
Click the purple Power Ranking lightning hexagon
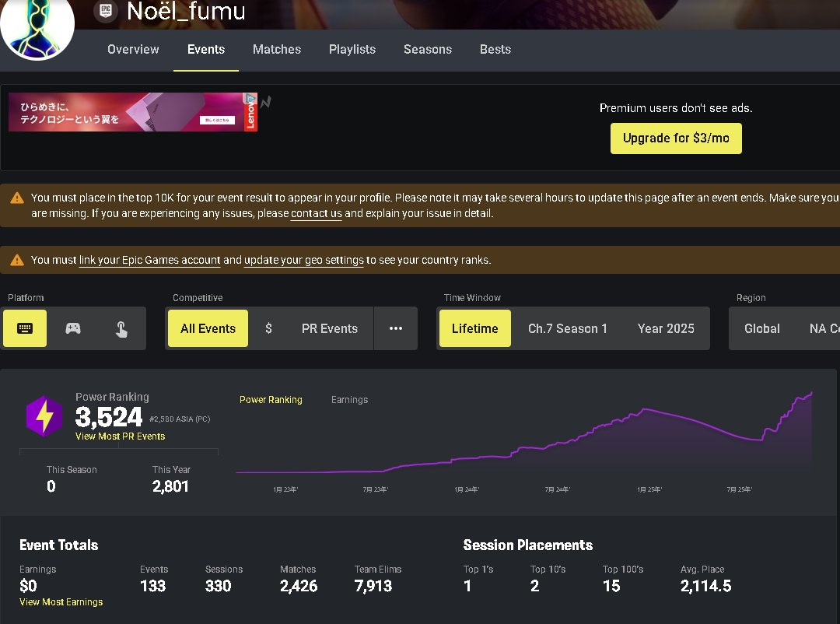(x=44, y=416)
